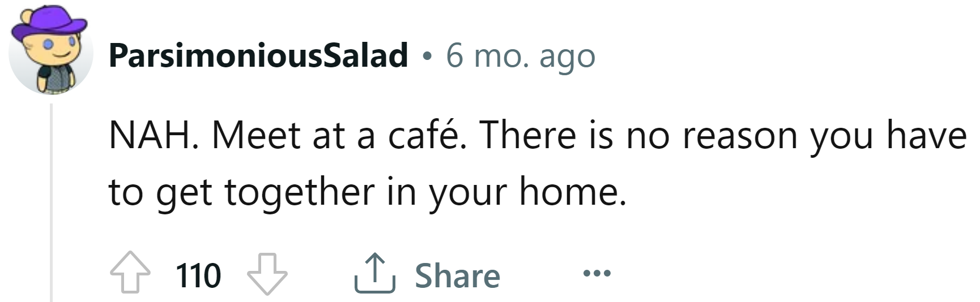This screenshot has width=980, height=302.
Task: Click the 110 vote count
Action: [198, 276]
